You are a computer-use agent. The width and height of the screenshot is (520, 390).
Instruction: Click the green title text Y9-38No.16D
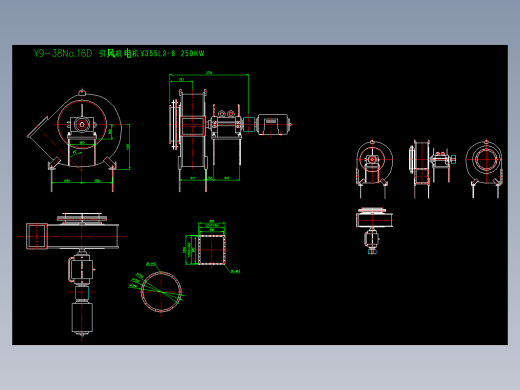63,53
